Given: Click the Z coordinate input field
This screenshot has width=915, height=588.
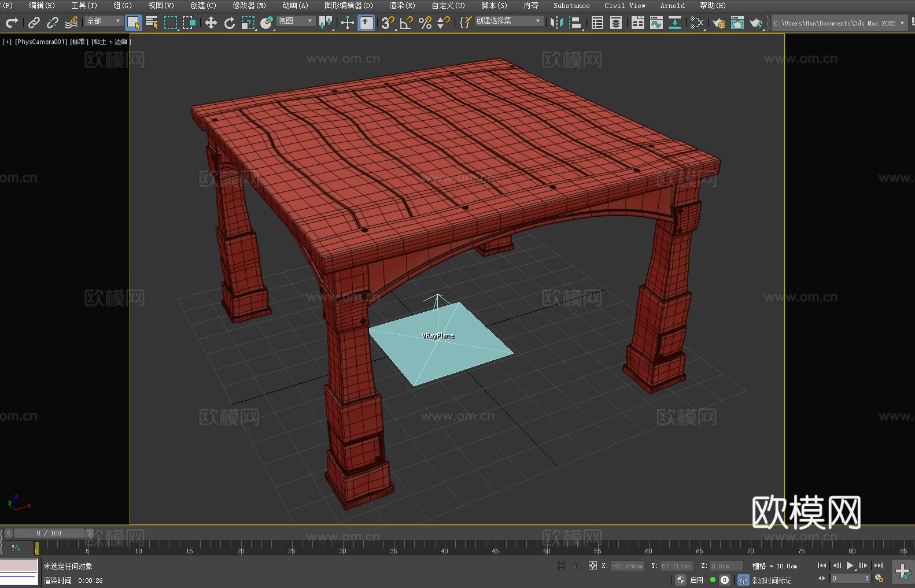Looking at the screenshot, I should click(726, 566).
